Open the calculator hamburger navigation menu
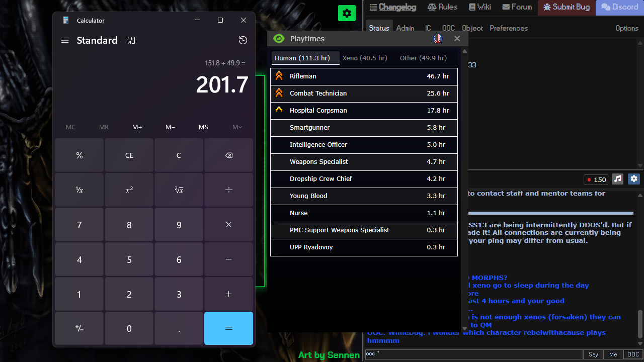644x362 pixels. [x=65, y=40]
